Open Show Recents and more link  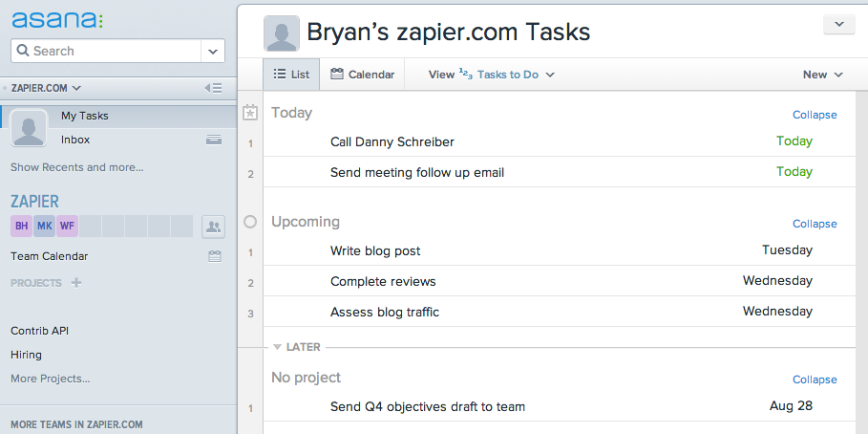point(77,167)
